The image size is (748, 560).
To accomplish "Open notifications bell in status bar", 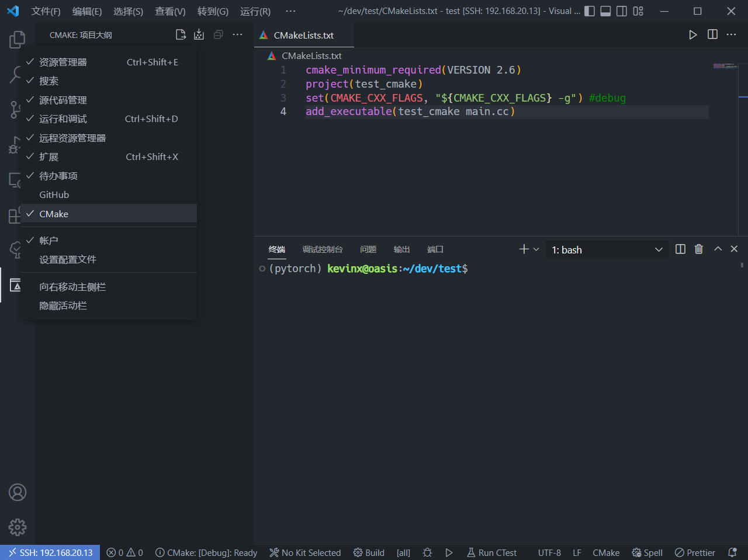I will pyautogui.click(x=732, y=552).
